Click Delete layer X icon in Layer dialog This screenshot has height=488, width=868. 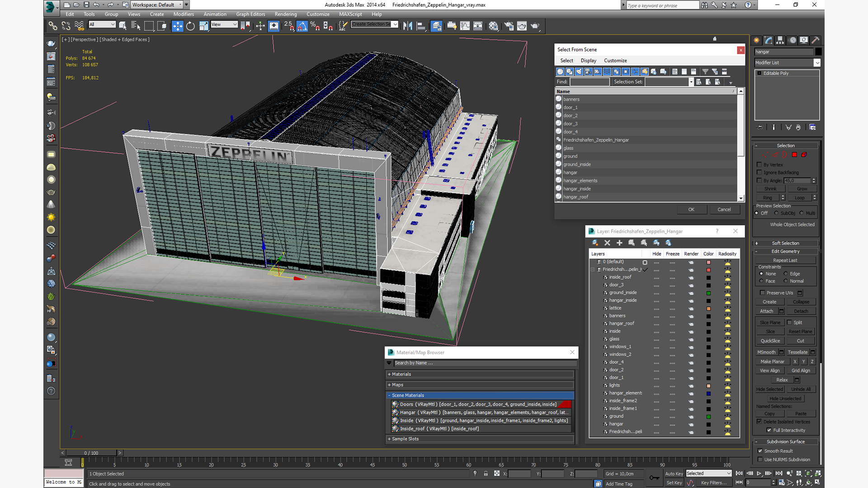tap(607, 243)
